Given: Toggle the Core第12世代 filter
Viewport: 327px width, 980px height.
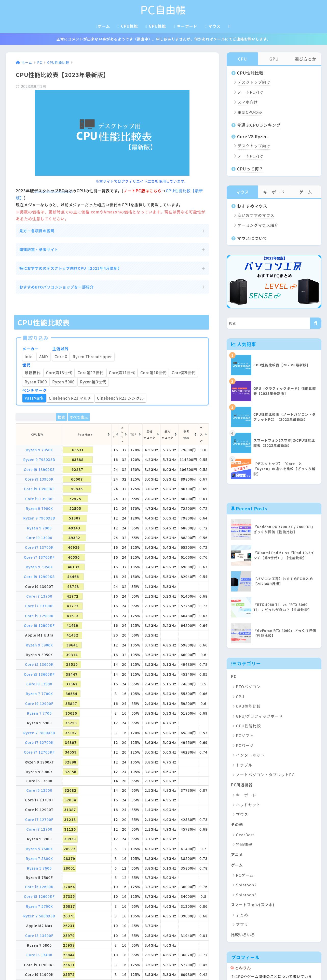Looking at the screenshot, I should (x=90, y=373).
